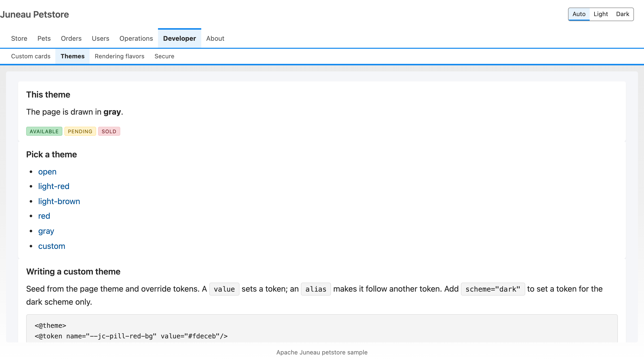
Task: Click the 'Pick a theme' heading
Action: [52, 155]
